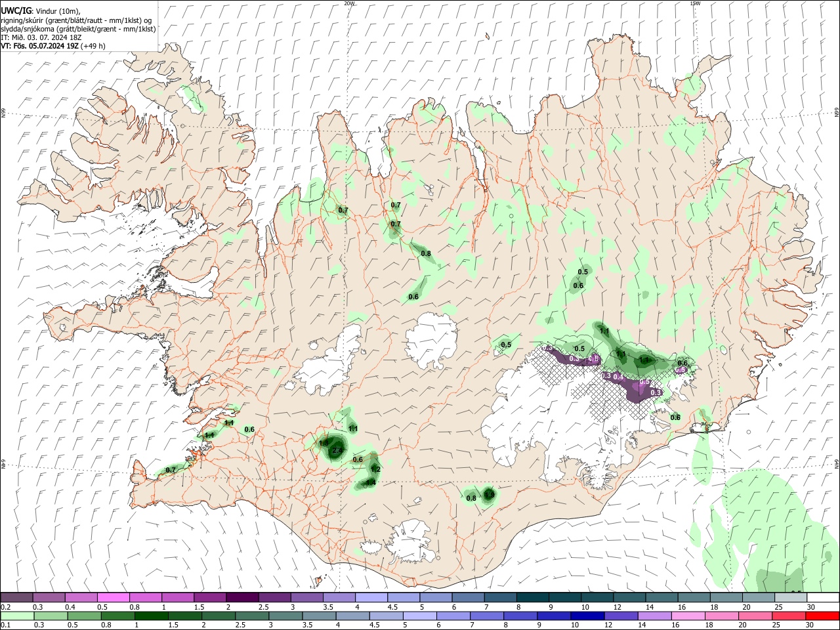Image resolution: width=840 pixels, height=630 pixels.
Task: Click the bright pink 0.5–0.8 swatch, upper legend
Action: [x=113, y=598]
